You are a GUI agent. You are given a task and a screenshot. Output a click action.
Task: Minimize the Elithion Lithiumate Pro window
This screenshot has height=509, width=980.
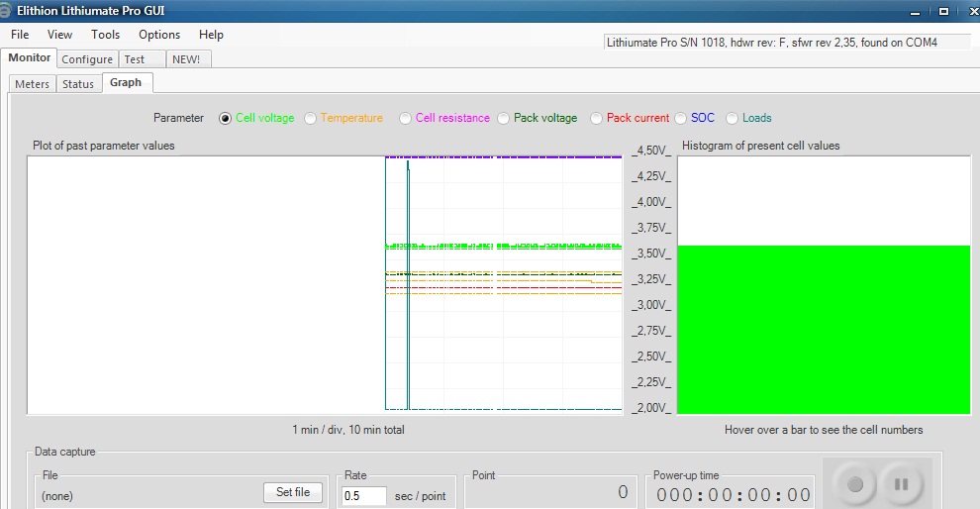click(915, 11)
